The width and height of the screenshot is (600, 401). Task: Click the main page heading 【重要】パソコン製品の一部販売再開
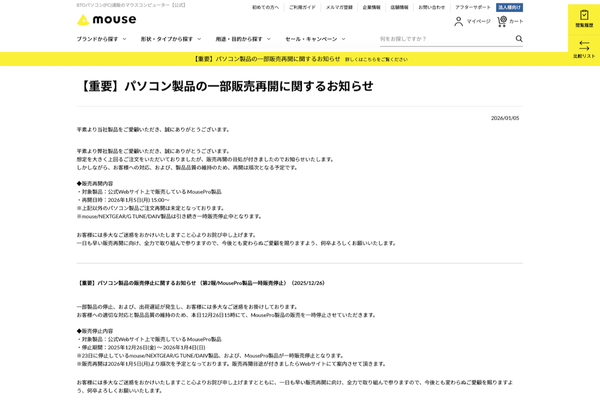[x=226, y=86]
